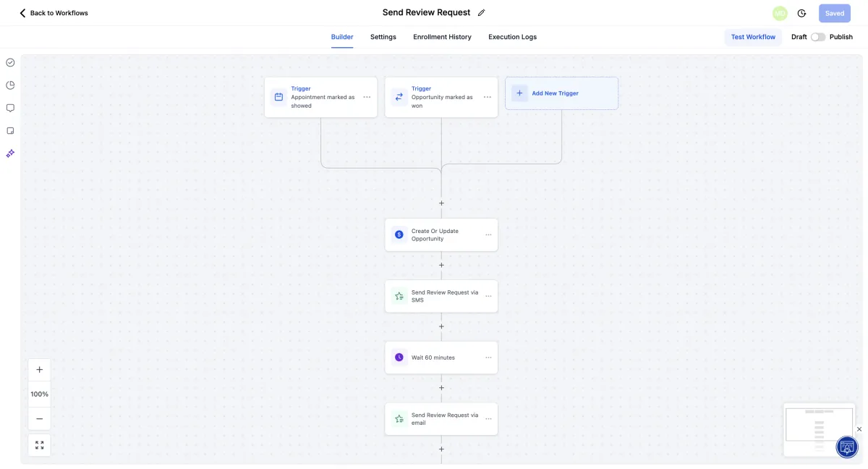This screenshot has width=868, height=469.
Task: Open the Create Or Update Opportunity step's options menu
Action: point(488,234)
